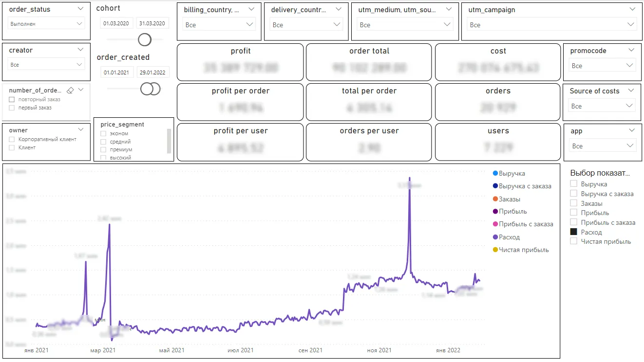Click the Заказы legend marker
Screen dimensions: 644x362
point(495,199)
